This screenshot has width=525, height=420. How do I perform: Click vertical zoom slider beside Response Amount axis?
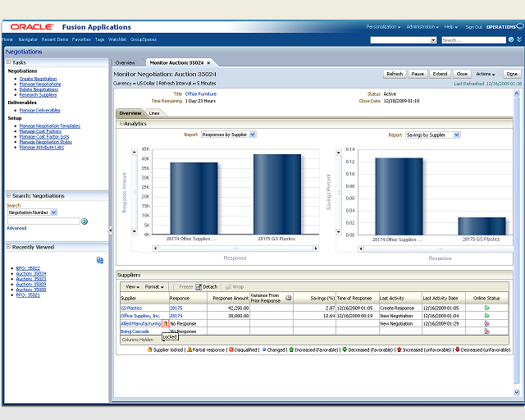[135, 192]
